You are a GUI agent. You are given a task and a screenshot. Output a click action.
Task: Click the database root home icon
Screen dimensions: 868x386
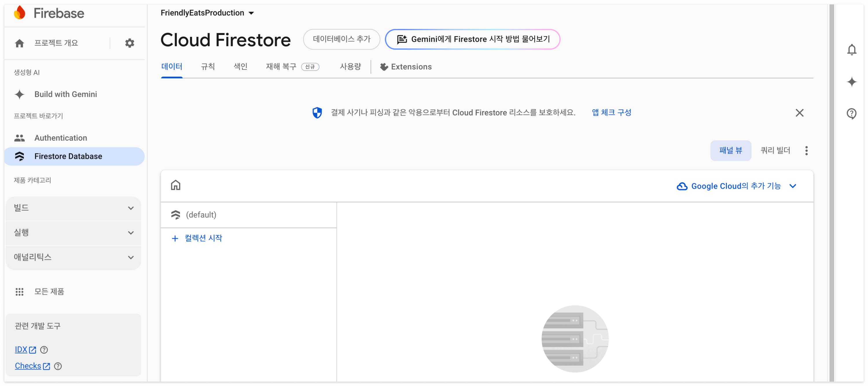[176, 185]
